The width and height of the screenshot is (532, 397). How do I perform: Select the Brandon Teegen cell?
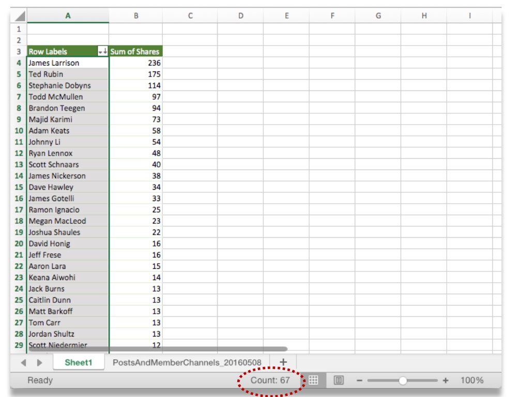68,108
